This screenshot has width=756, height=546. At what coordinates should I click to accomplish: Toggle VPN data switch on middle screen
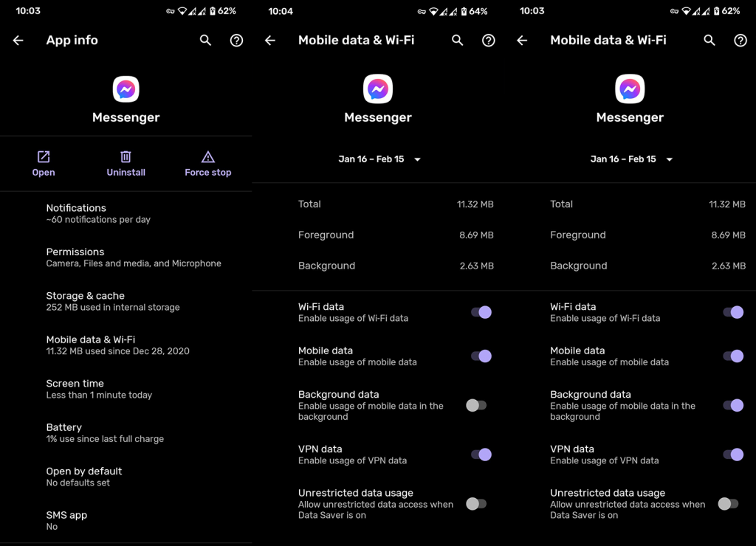tap(481, 455)
